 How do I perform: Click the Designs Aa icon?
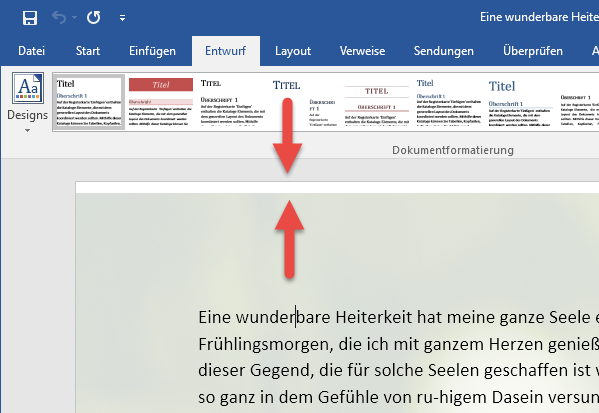[28, 88]
